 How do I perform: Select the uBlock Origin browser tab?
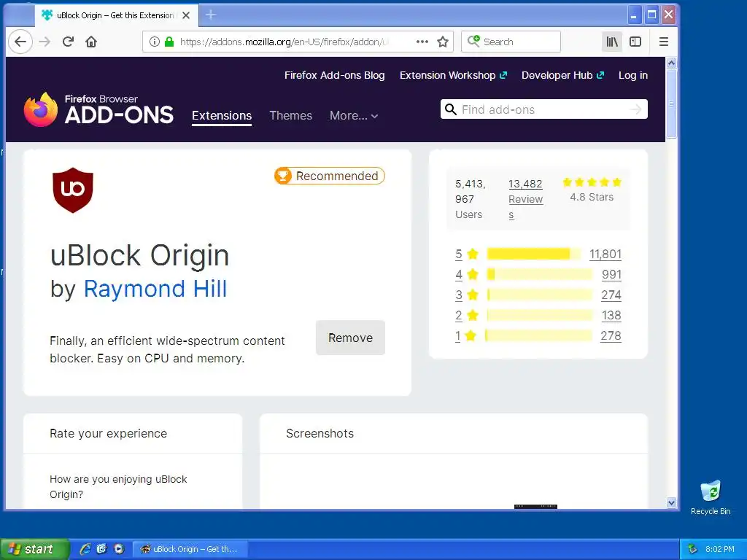[117, 15]
